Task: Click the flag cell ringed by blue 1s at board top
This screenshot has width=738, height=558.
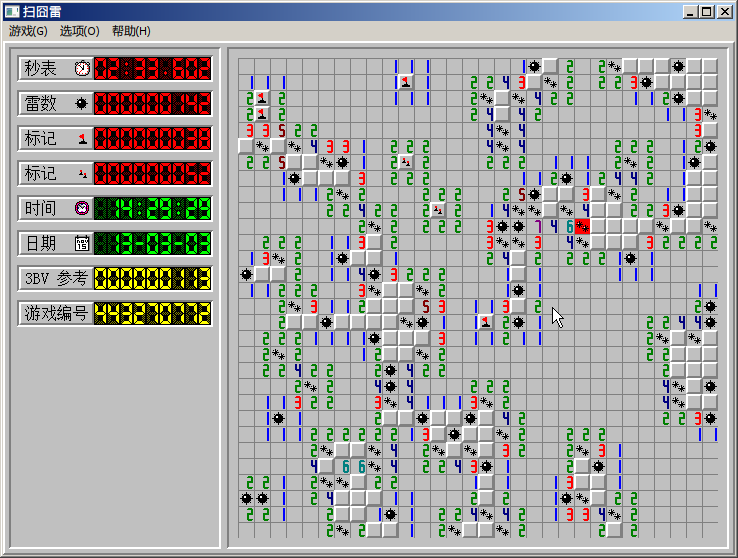Action: [406, 82]
